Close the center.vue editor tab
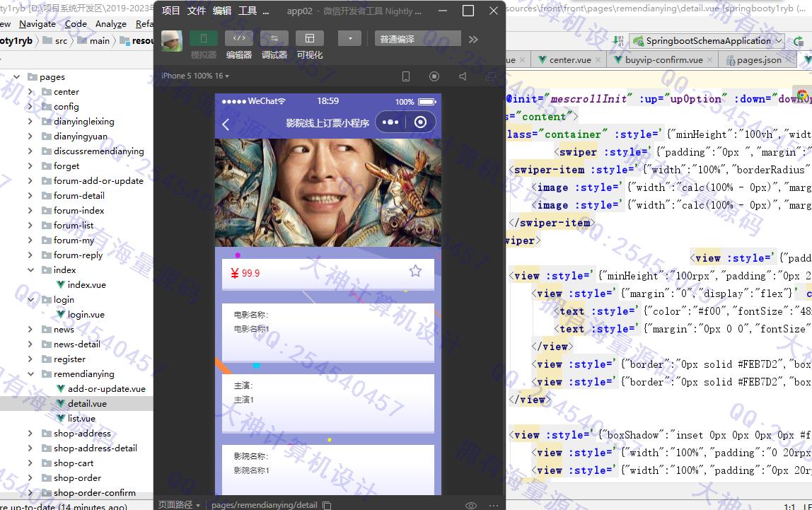Image resolution: width=812 pixels, height=510 pixels. [x=598, y=60]
